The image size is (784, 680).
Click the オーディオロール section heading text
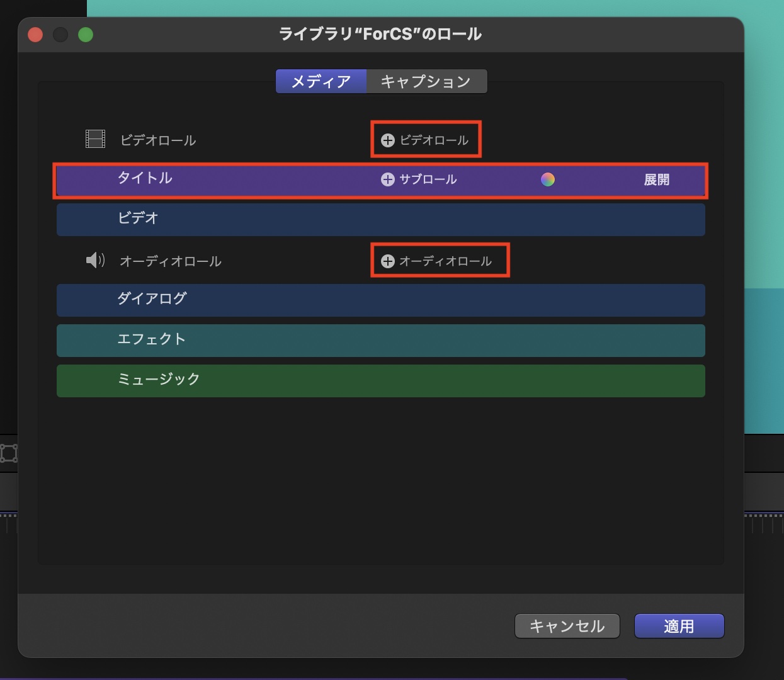point(171,261)
